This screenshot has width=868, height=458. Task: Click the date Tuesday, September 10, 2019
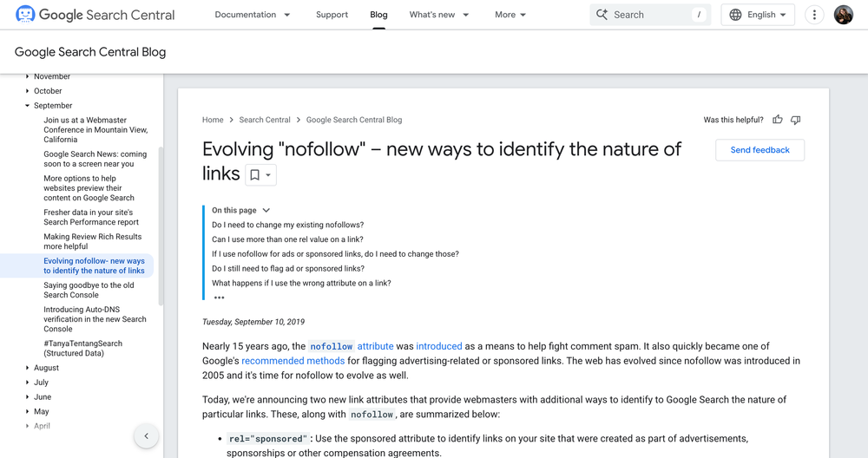pos(253,321)
